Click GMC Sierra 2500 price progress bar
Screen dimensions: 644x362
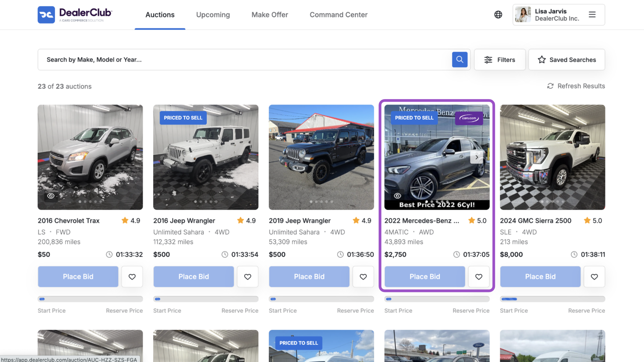pyautogui.click(x=552, y=299)
